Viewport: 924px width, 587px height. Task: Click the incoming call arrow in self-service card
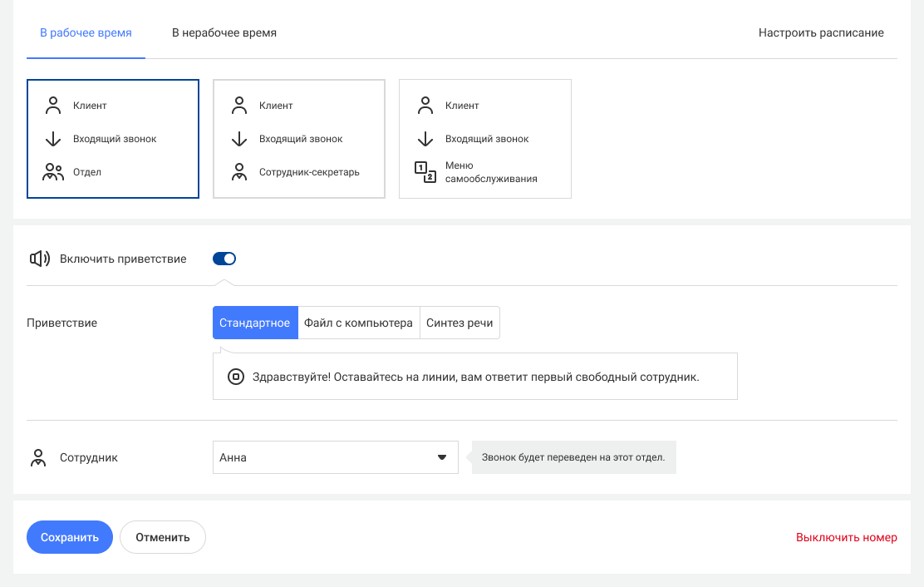point(425,139)
